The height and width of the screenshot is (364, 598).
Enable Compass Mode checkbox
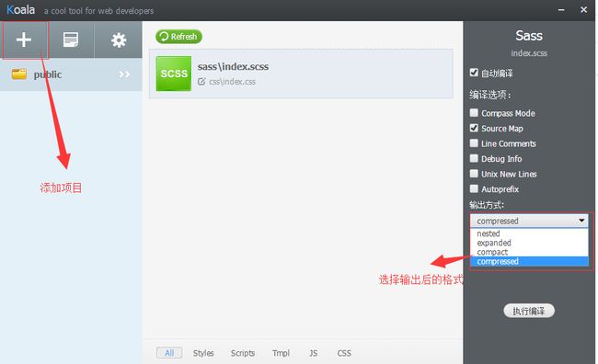point(474,113)
